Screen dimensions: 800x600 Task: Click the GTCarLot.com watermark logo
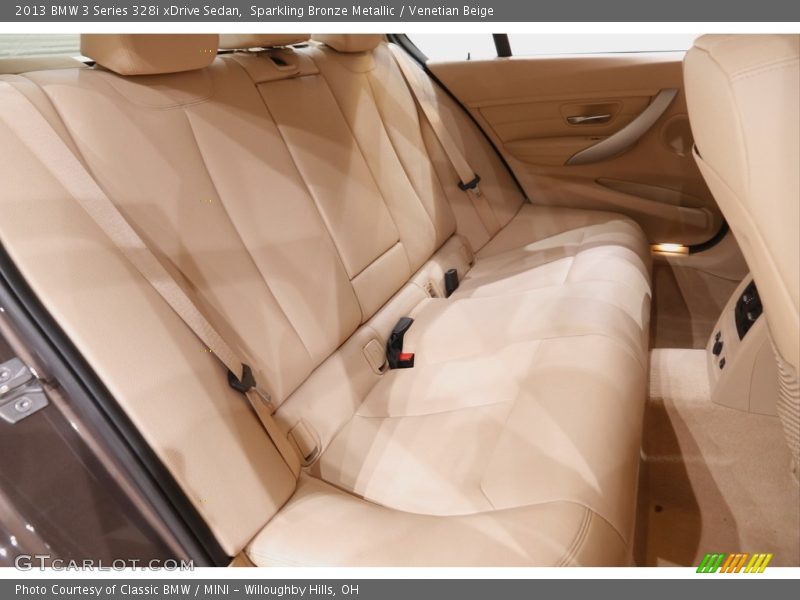click(x=103, y=563)
